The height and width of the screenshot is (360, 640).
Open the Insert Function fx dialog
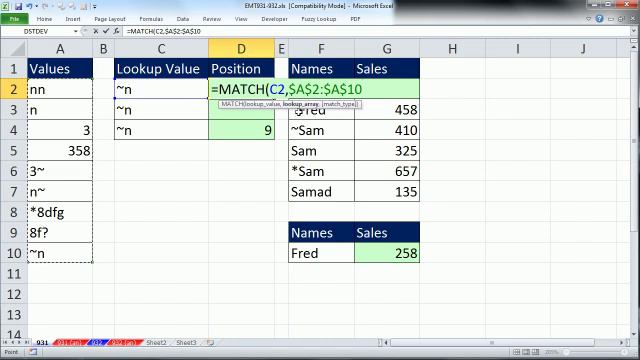[116, 31]
